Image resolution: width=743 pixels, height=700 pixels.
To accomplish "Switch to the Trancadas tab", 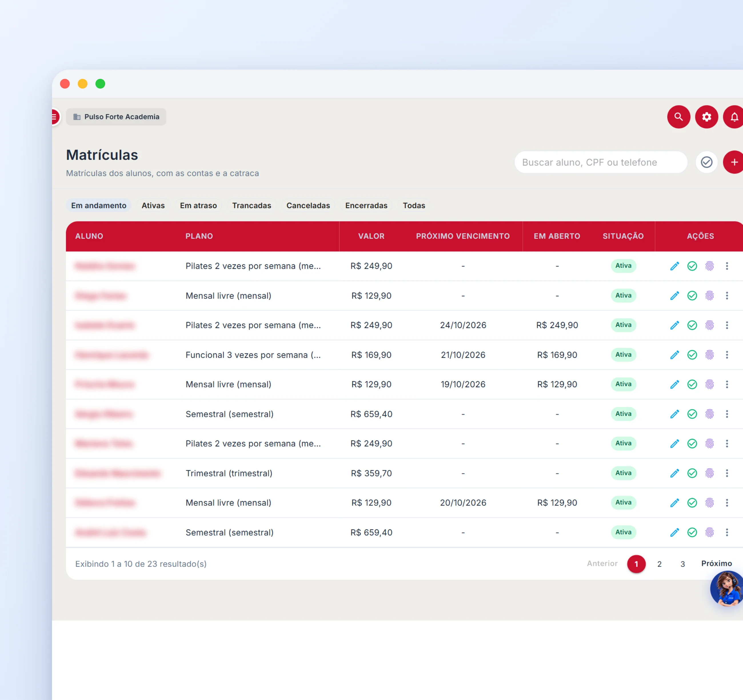I will (x=251, y=205).
